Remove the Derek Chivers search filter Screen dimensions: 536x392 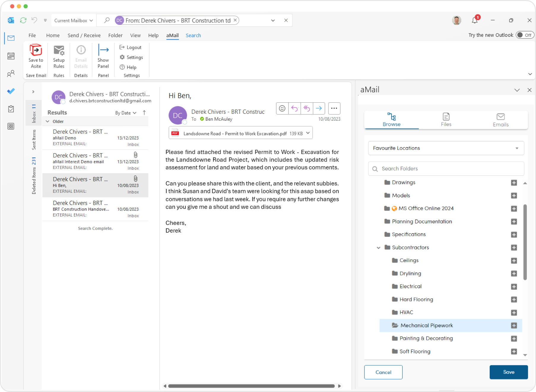point(235,20)
